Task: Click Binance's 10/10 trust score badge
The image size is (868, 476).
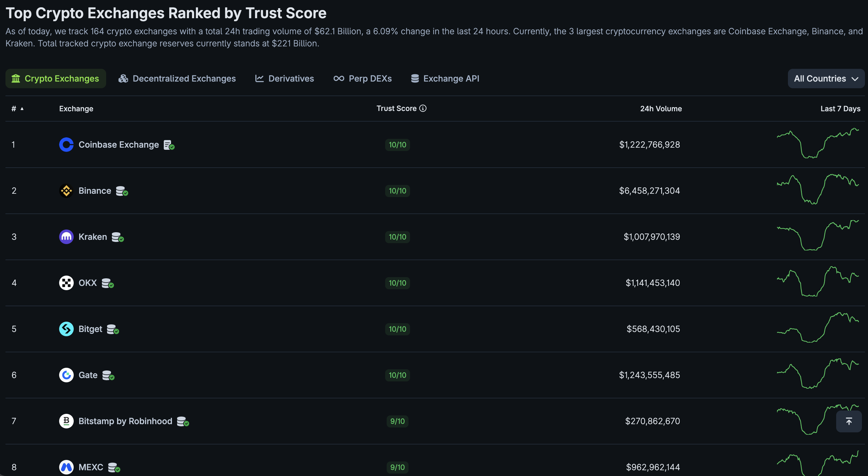Action: point(398,191)
